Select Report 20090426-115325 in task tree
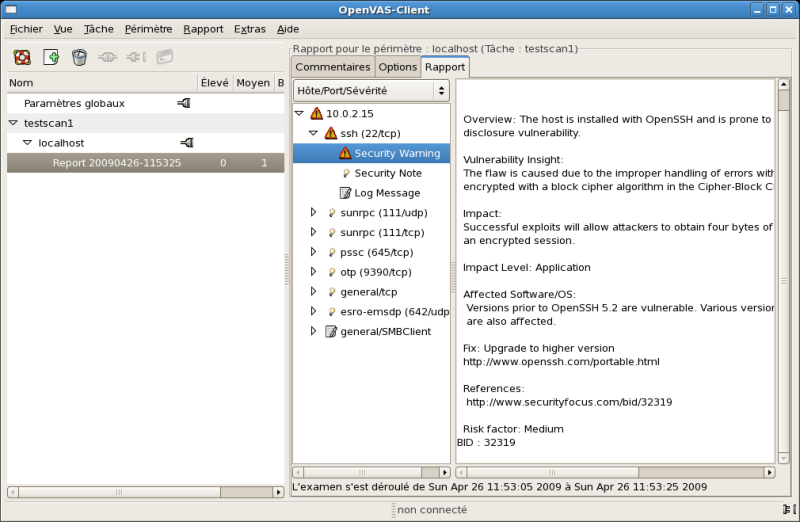800x522 pixels. 117,162
